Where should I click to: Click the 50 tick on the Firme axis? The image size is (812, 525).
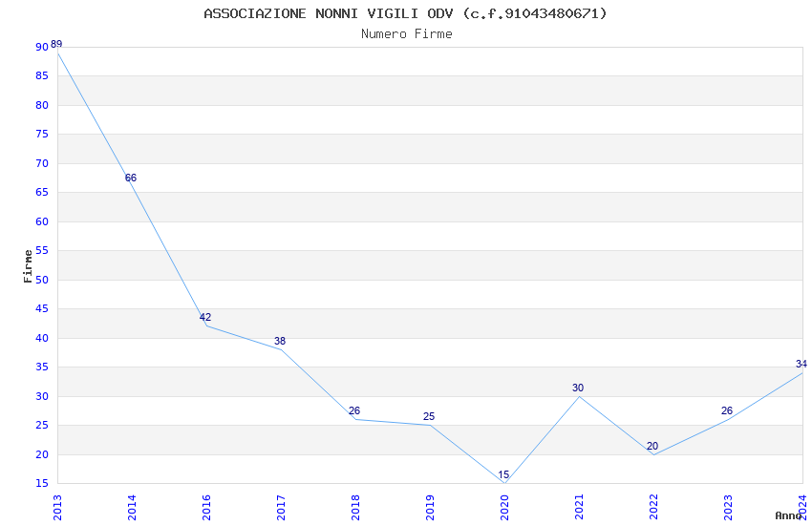[x=42, y=280]
